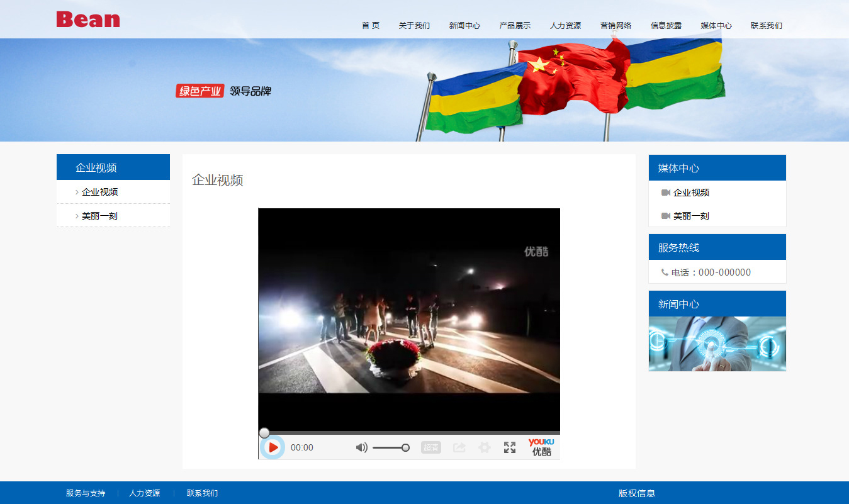Enter fullscreen mode in video player
This screenshot has height=504, width=849.
coord(510,447)
